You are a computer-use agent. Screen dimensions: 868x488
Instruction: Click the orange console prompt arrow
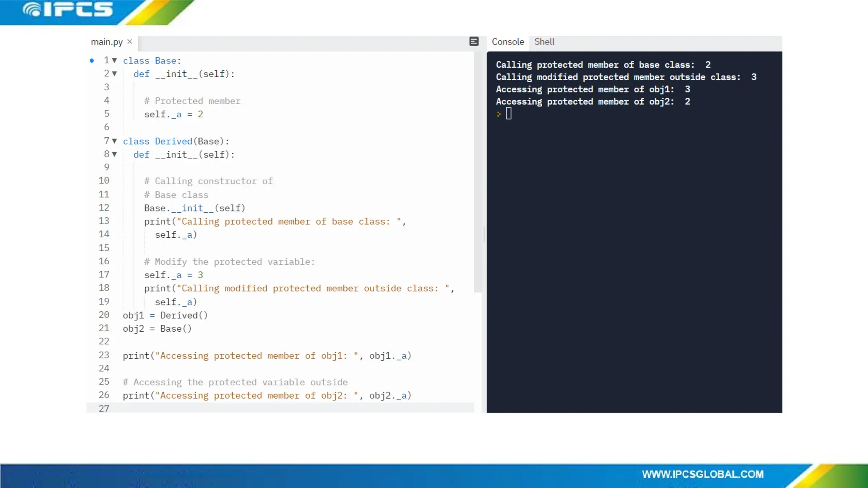click(499, 114)
